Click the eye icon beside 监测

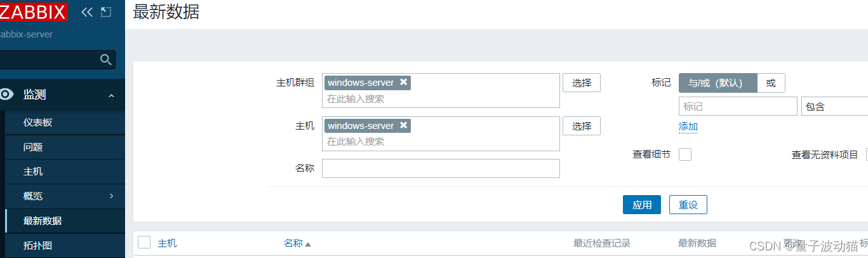pyautogui.click(x=7, y=95)
